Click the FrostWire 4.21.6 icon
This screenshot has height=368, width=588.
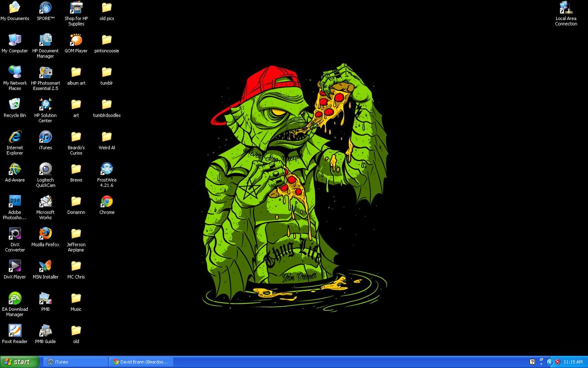pos(107,169)
